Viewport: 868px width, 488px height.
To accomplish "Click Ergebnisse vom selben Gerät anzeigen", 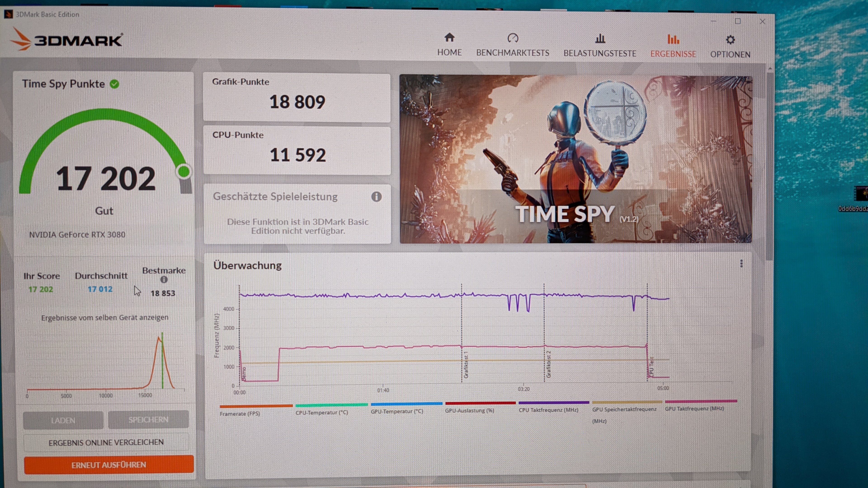I will [x=105, y=318].
